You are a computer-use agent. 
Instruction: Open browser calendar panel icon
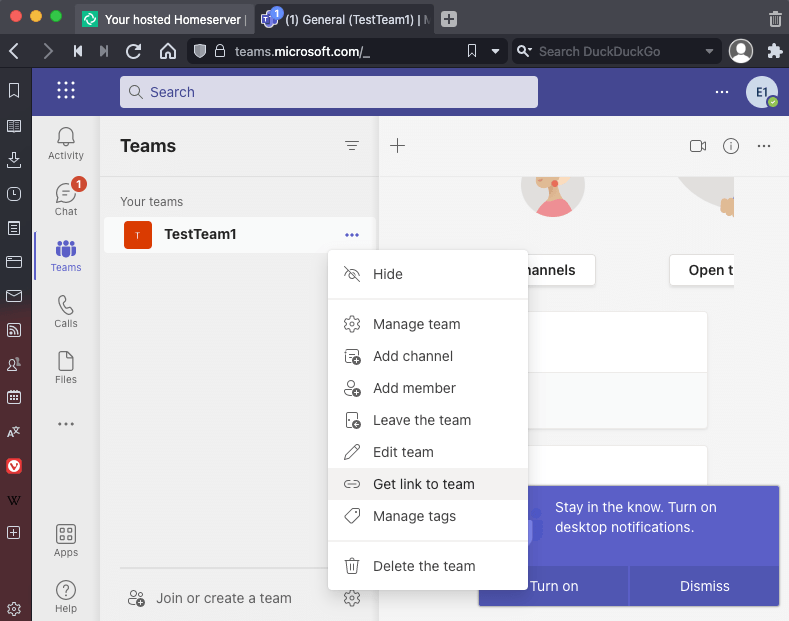[14, 398]
